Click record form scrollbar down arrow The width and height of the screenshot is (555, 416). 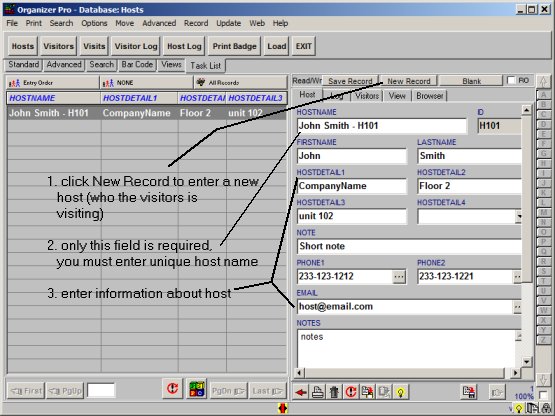526,361
